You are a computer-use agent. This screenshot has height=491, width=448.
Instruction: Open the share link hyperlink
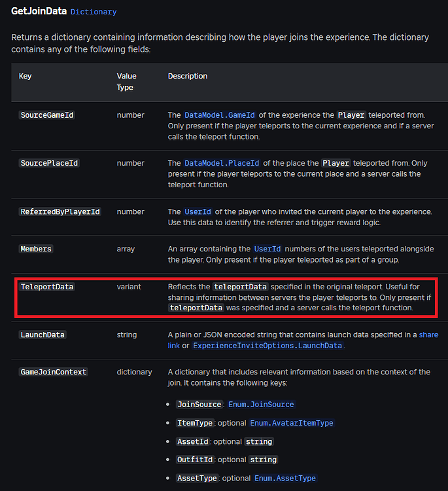[303, 340]
